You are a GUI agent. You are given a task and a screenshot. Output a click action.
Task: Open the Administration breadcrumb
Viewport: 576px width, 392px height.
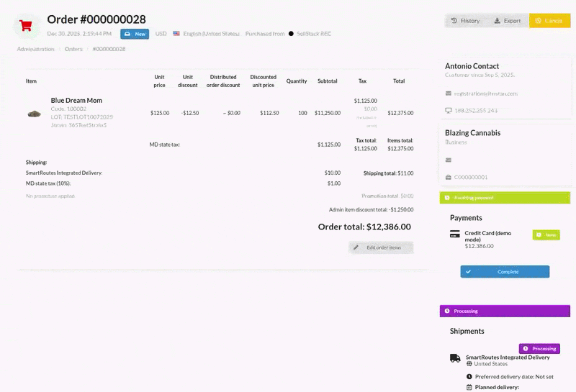tap(35, 49)
